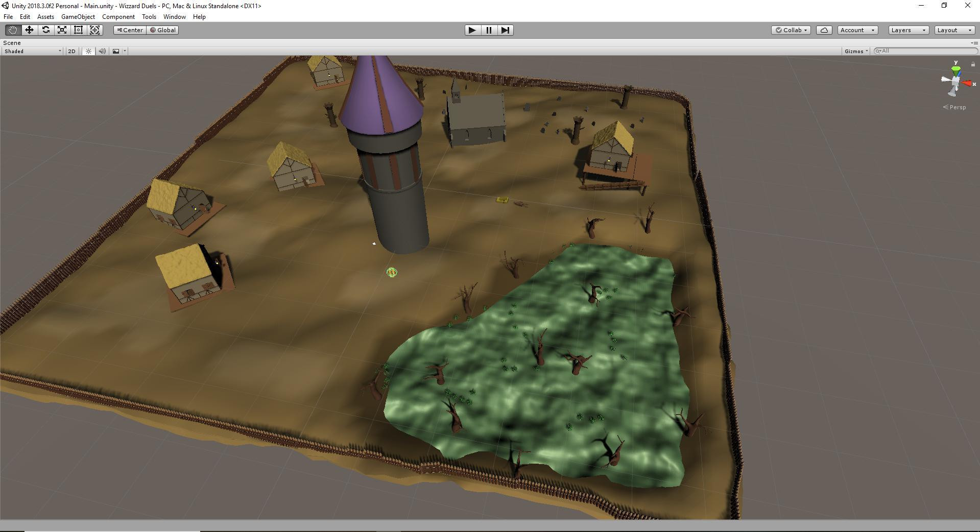
Task: Switch Persp projection label
Action: (x=954, y=107)
